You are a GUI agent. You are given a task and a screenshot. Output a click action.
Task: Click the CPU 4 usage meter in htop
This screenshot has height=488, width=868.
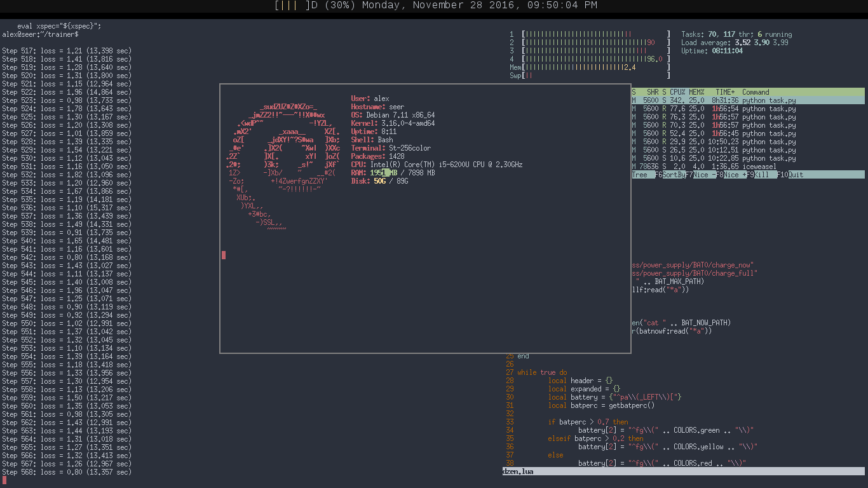[x=590, y=59]
